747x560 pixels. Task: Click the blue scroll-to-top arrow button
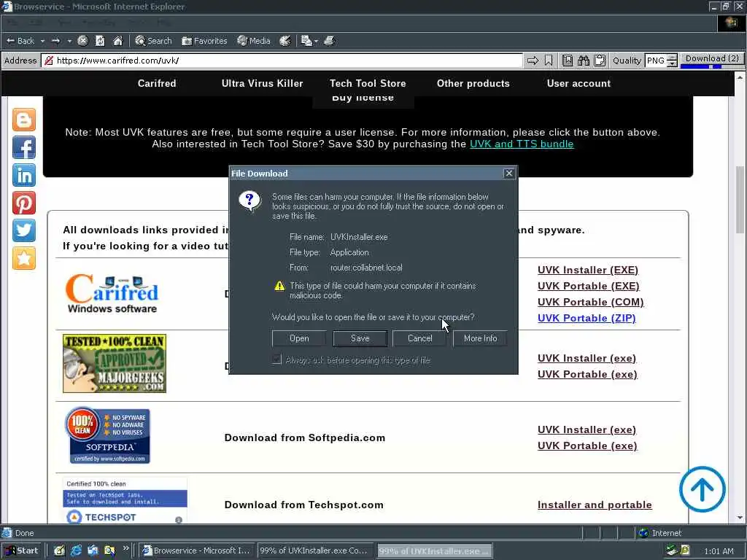tap(703, 489)
